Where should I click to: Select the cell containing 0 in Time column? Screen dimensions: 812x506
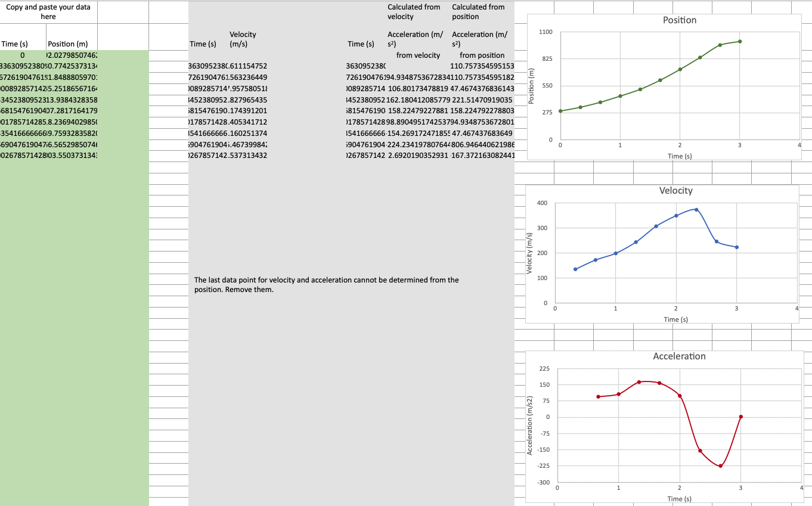(23, 55)
